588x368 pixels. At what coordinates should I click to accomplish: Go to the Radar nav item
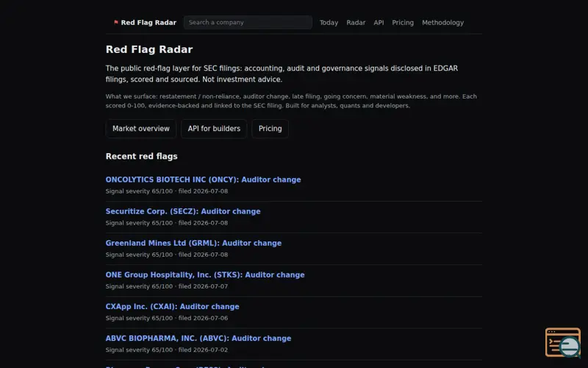[356, 23]
